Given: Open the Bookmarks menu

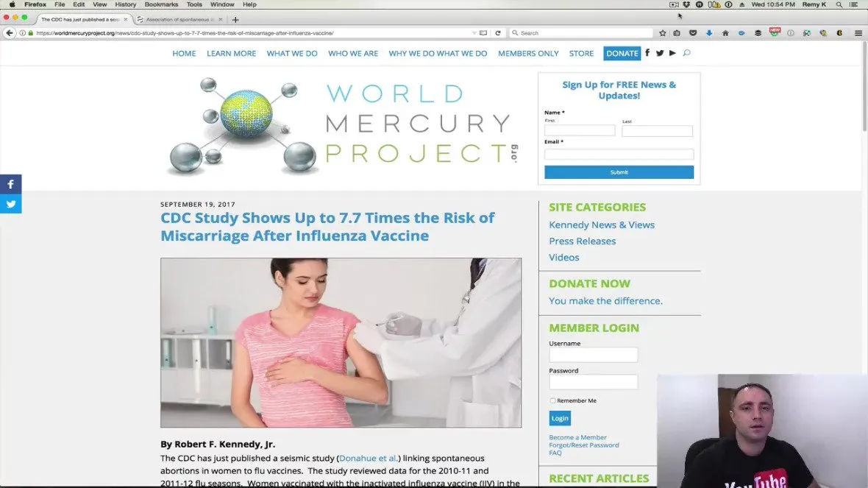Looking at the screenshot, I should 161,4.
